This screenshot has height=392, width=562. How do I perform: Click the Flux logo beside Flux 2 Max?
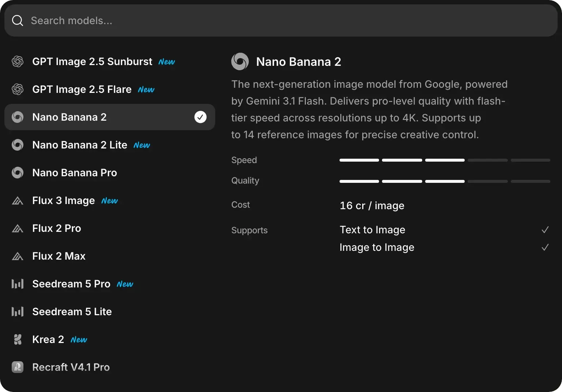18,256
